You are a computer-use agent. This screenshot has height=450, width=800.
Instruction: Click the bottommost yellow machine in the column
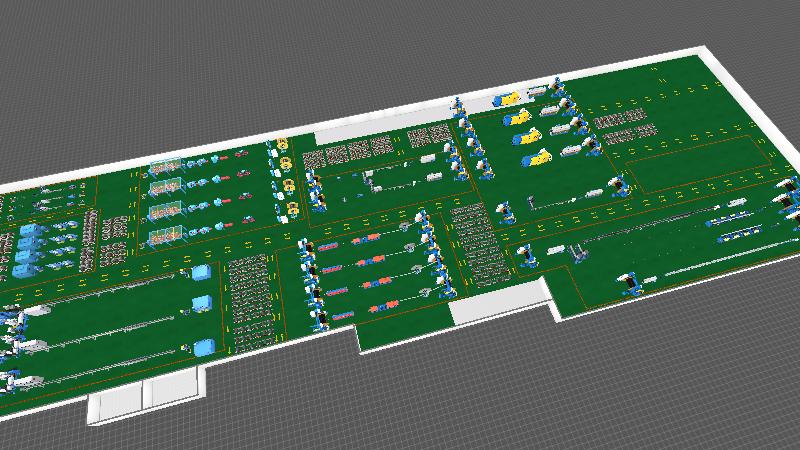[537, 157]
